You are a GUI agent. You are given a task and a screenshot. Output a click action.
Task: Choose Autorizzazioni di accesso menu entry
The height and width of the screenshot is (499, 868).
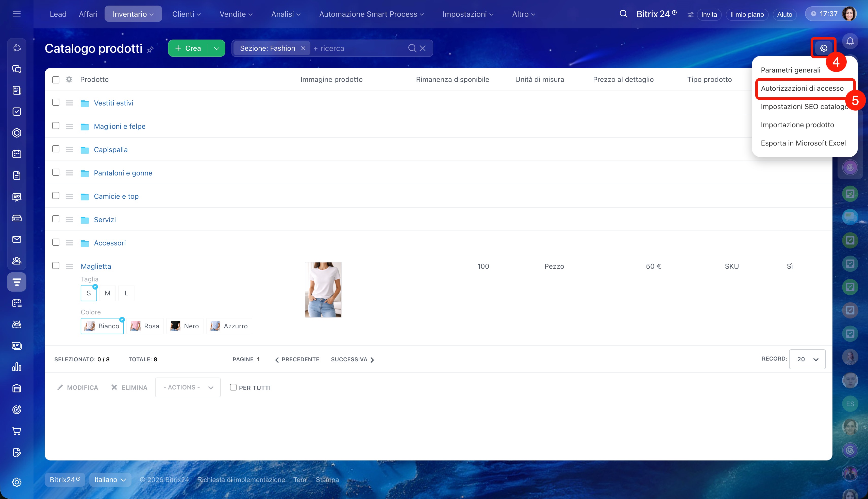(802, 88)
